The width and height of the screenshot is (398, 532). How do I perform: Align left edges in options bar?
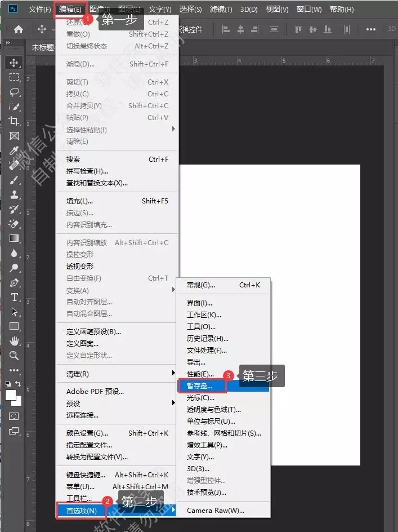click(226, 29)
